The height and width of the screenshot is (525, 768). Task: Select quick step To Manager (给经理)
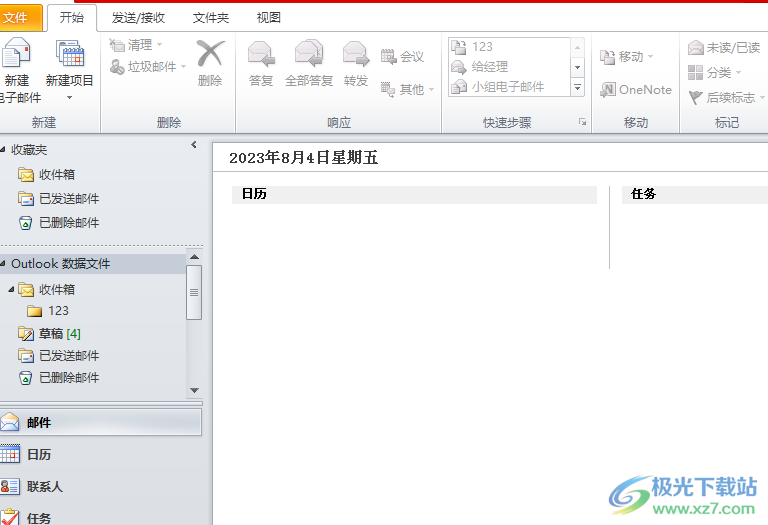pyautogui.click(x=510, y=67)
